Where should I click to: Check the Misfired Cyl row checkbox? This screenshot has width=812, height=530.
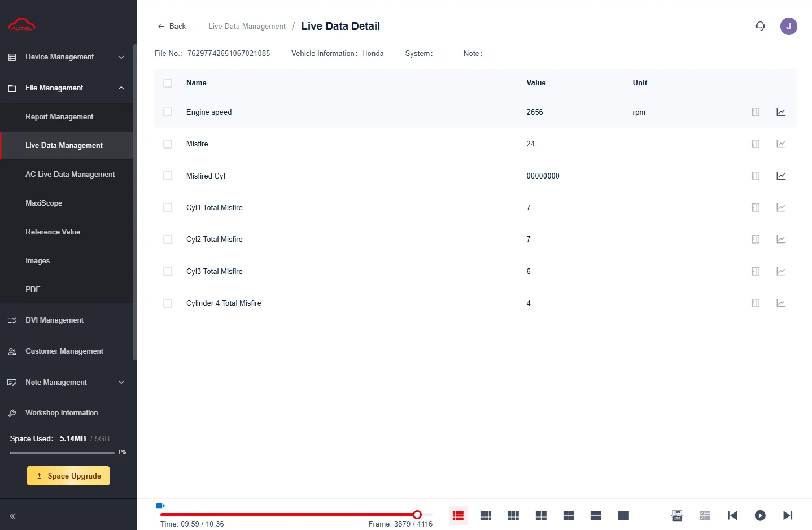point(168,176)
